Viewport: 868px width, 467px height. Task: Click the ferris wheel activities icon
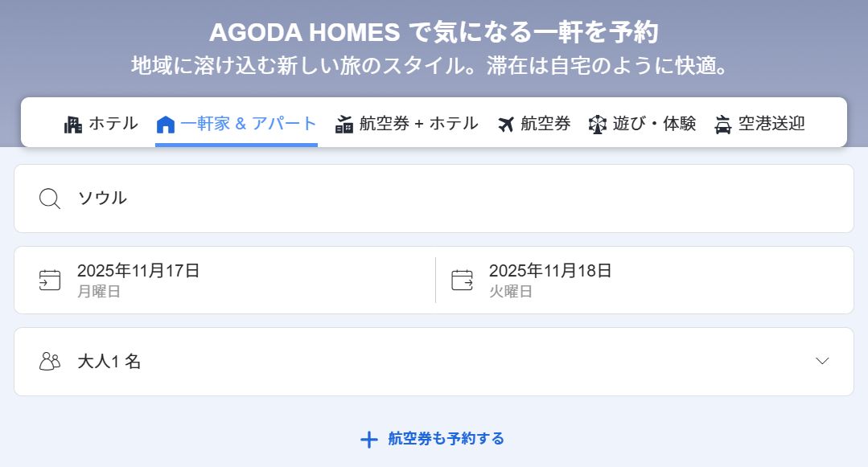tap(597, 125)
